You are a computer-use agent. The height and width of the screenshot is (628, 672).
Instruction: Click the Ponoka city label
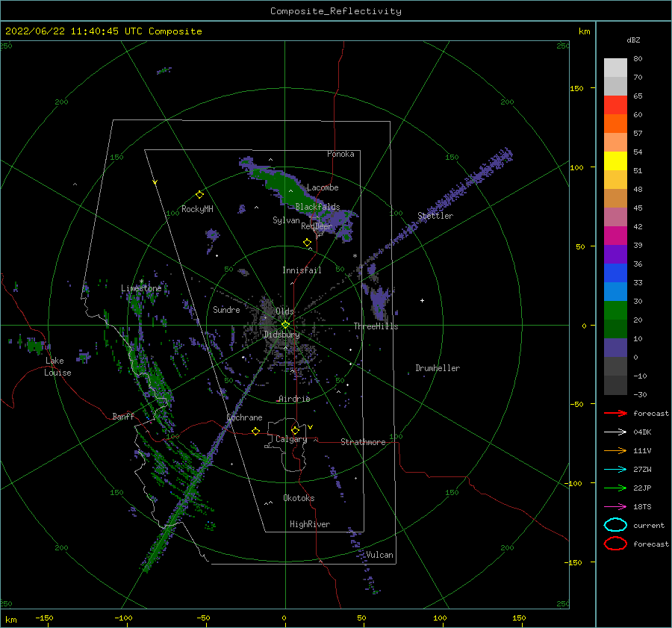340,154
